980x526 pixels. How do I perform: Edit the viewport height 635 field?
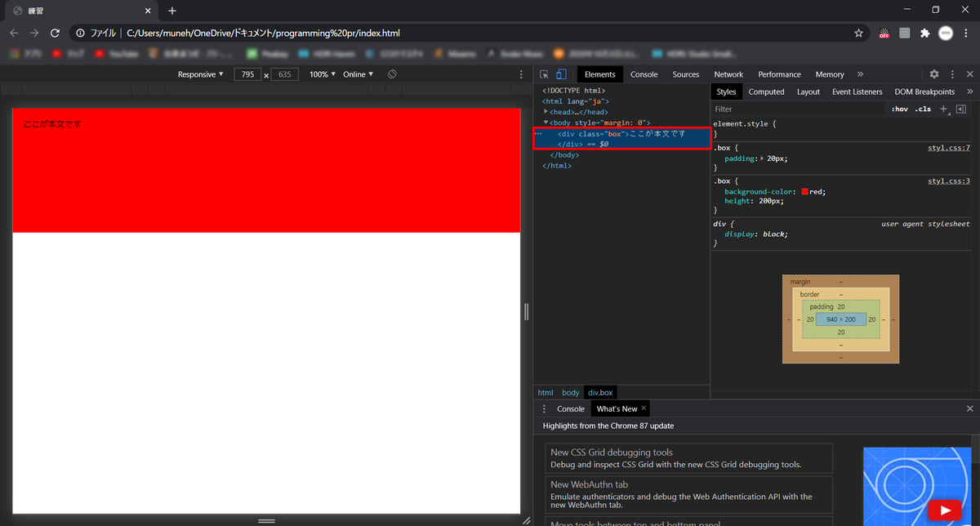click(x=284, y=74)
